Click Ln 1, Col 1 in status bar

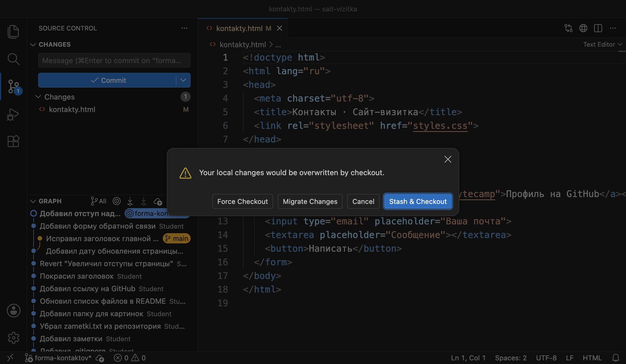pyautogui.click(x=468, y=358)
